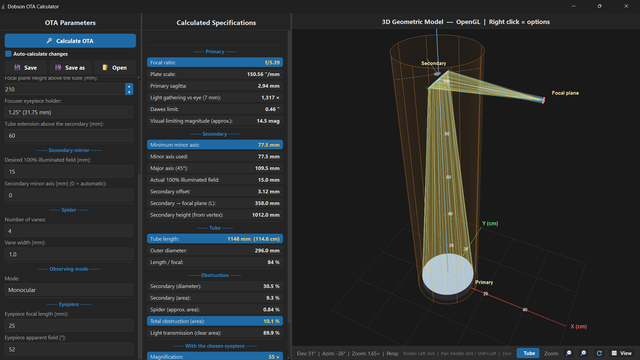This screenshot has width=640, height=360.
Task: Open the View options button
Action: (622, 353)
